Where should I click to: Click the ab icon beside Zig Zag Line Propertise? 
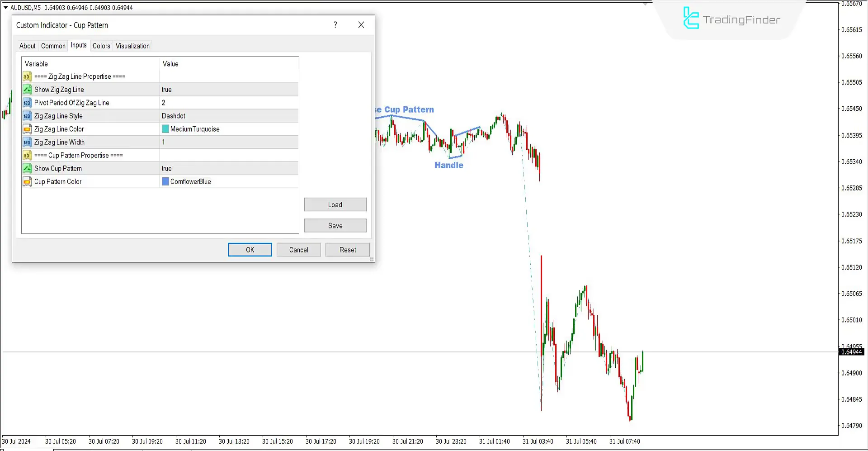pyautogui.click(x=27, y=76)
